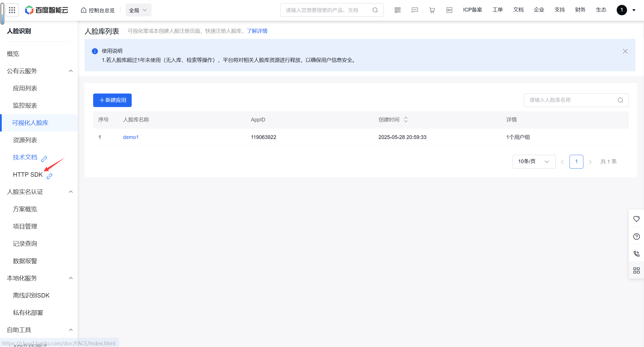Click the phone contact icon
This screenshot has width=644, height=347.
(x=636, y=253)
